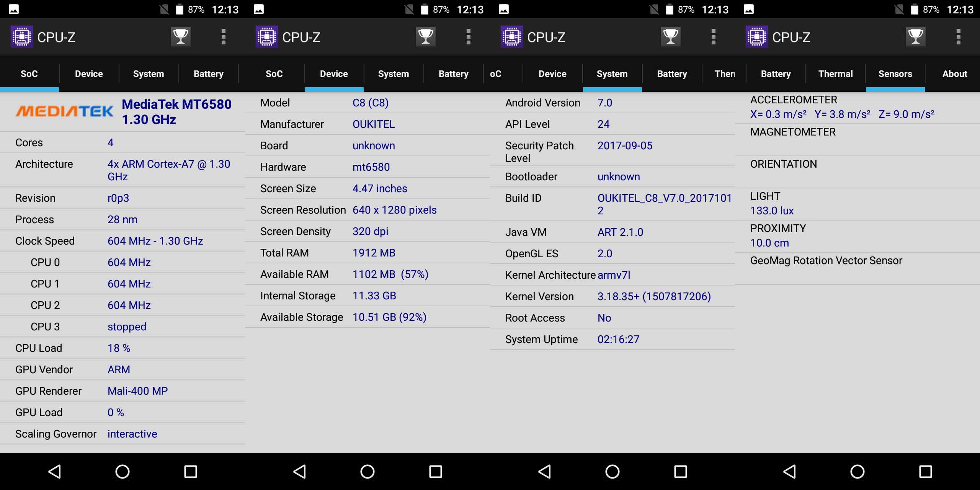Tap the Android back button below the System screen
This screenshot has height=490, width=980.
point(545,472)
